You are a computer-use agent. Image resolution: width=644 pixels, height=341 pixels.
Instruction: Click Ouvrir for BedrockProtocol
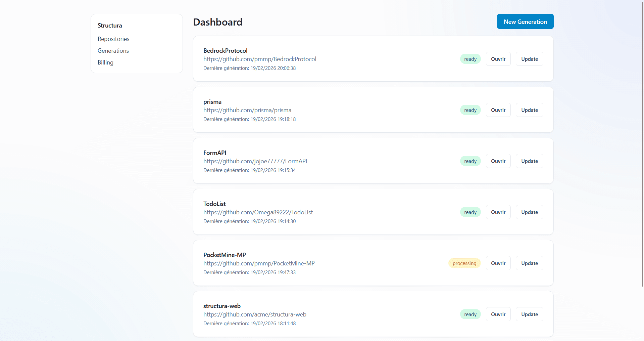(x=498, y=59)
